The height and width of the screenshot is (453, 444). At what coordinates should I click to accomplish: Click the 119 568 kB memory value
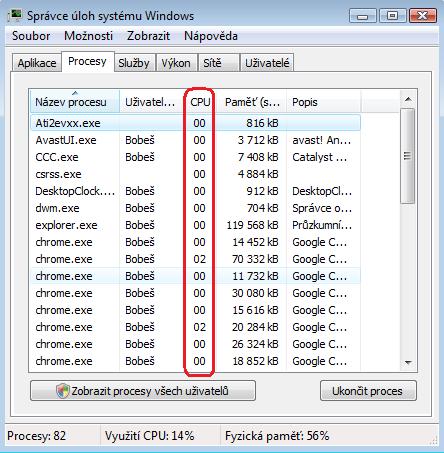click(252, 225)
